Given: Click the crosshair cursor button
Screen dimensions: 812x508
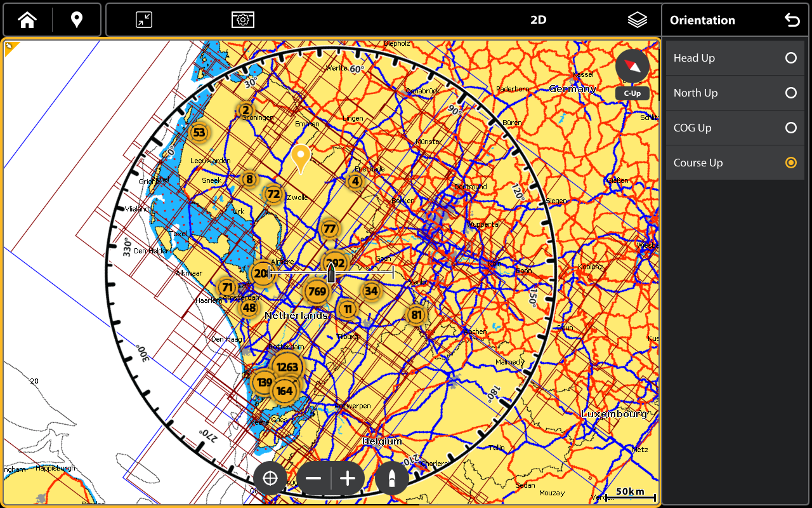Looking at the screenshot, I should (270, 479).
